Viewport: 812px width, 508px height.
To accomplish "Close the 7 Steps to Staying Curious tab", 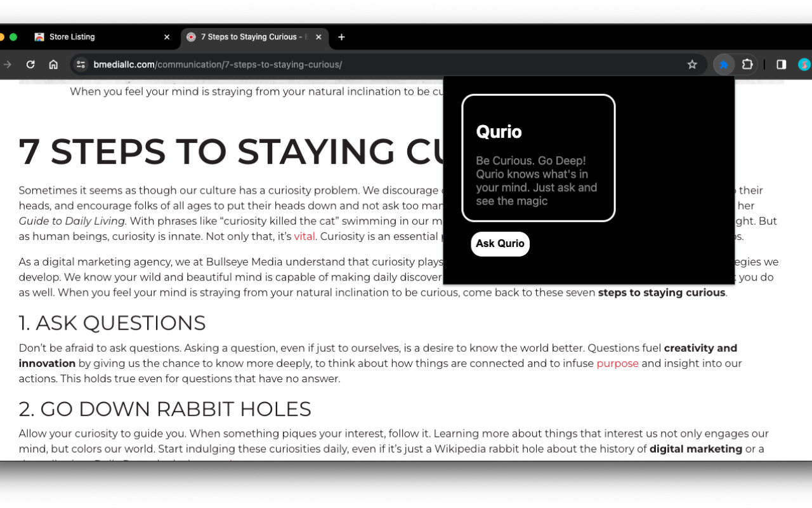I will point(318,37).
